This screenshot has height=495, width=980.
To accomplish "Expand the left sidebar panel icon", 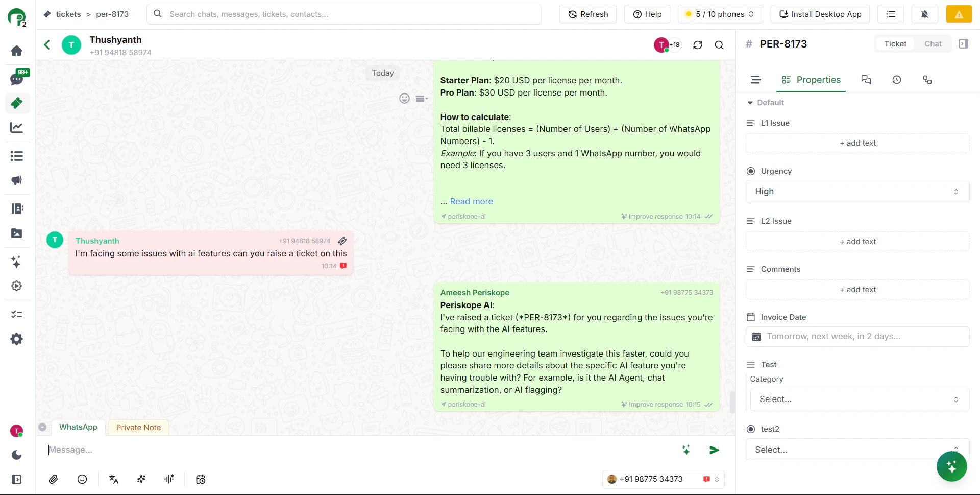I will click(16, 479).
